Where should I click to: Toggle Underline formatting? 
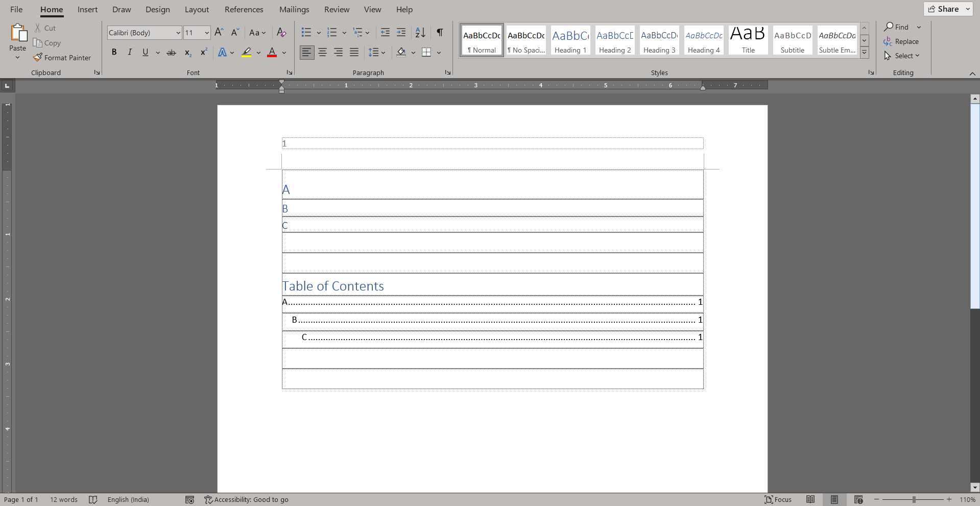point(146,52)
